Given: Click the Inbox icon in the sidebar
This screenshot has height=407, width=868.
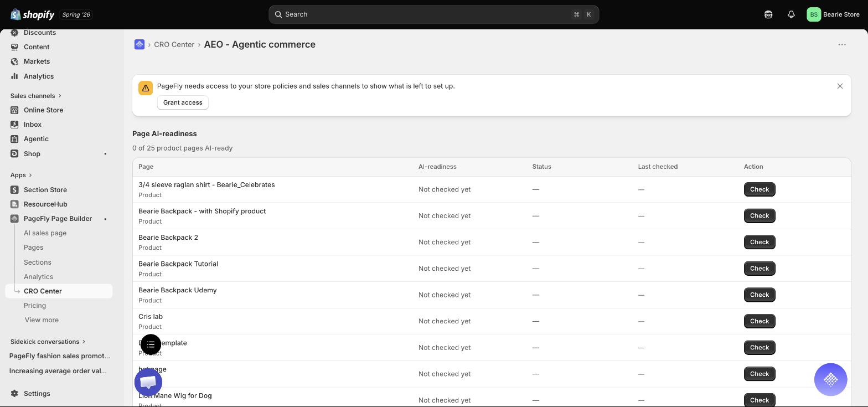Looking at the screenshot, I should [15, 125].
